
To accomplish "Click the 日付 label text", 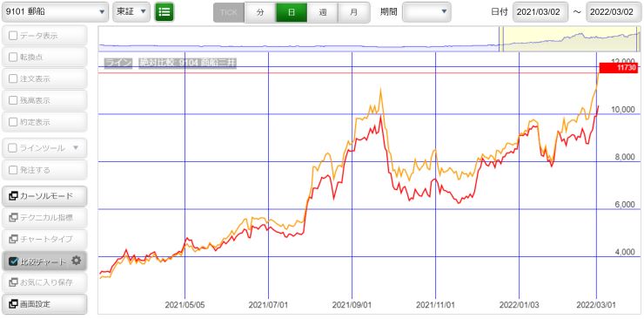I will [500, 12].
